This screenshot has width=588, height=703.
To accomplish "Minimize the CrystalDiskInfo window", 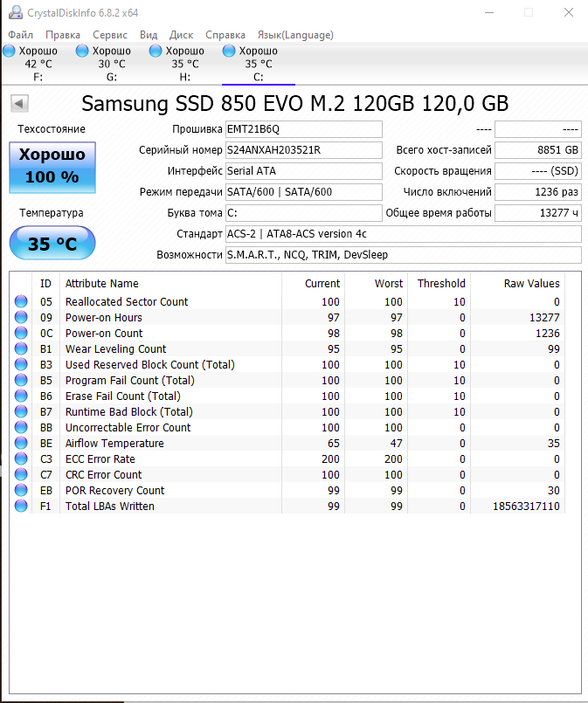I will point(489,12).
